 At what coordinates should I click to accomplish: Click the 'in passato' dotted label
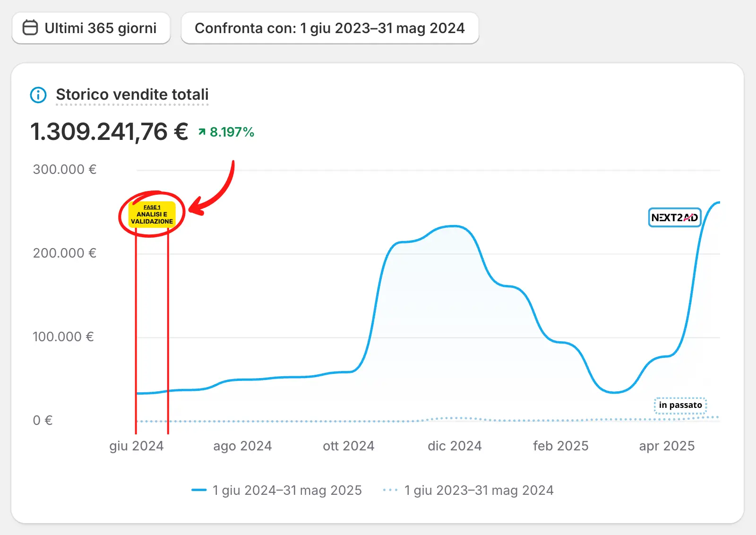coord(680,405)
